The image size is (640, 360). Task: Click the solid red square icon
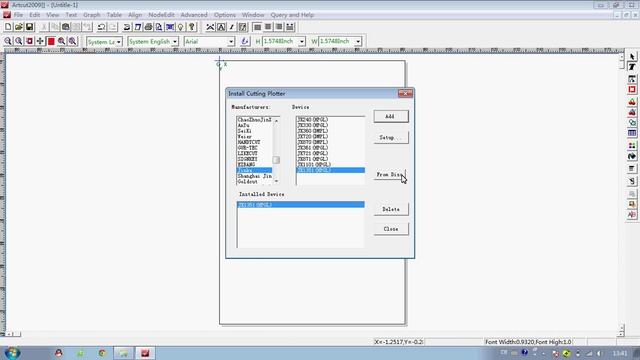tap(51, 41)
